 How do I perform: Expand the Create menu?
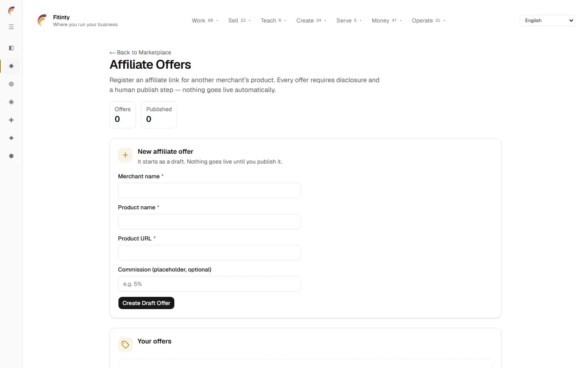311,20
